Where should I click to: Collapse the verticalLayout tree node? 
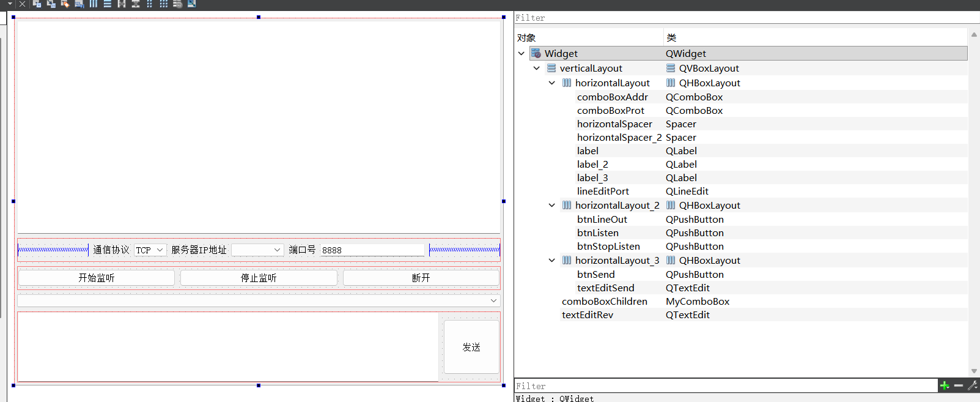(537, 68)
